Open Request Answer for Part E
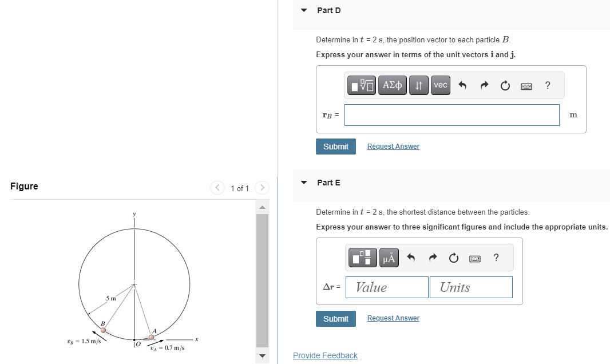610x364 pixels. click(393, 318)
